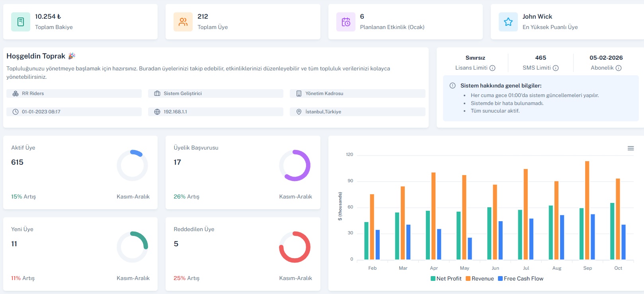Click the Yönetim Kadrosu tag

point(357,93)
